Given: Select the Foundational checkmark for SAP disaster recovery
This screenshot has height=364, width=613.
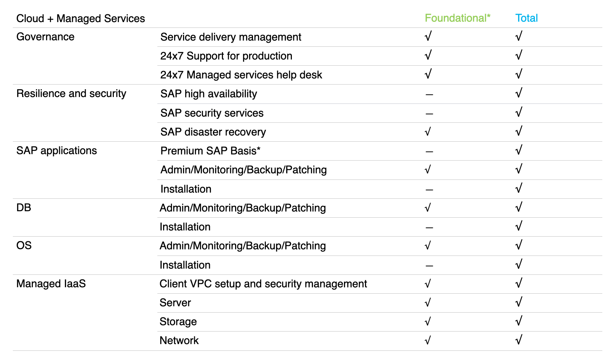Looking at the screenshot, I should click(428, 132).
